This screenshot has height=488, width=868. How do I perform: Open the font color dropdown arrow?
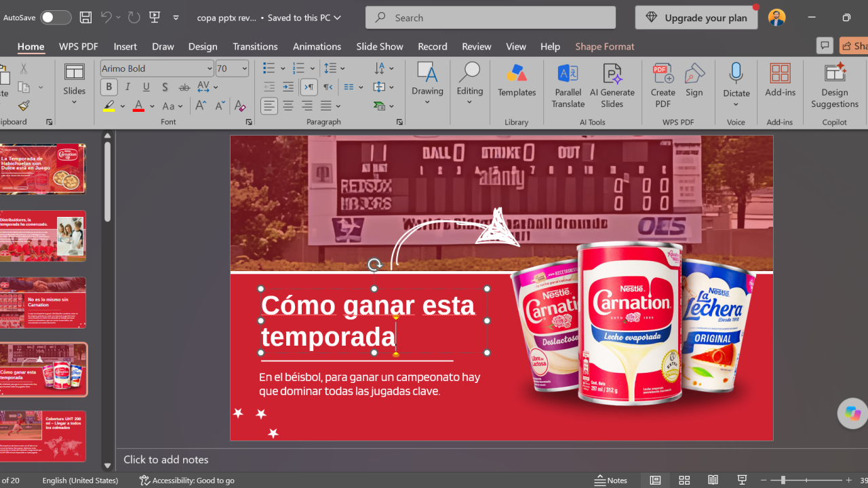[152, 106]
